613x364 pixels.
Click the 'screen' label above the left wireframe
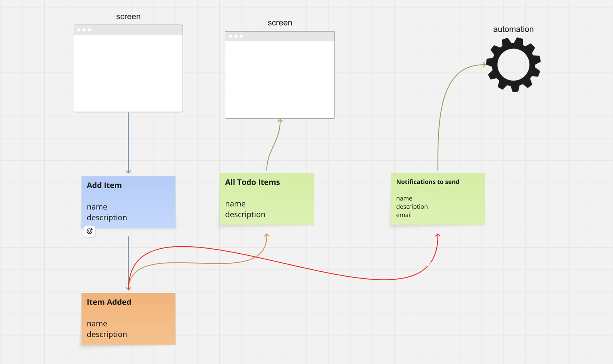128,16
